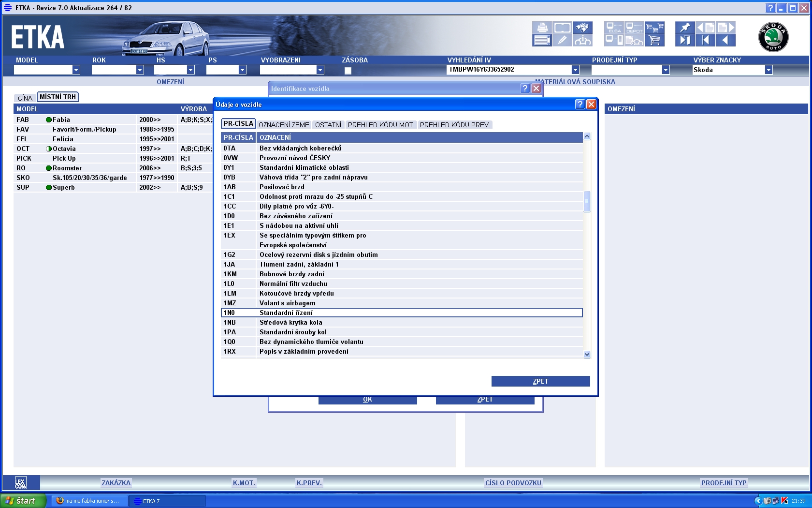Open help for Identifikace vozidla dialog
The image size is (812, 508).
pos(525,89)
